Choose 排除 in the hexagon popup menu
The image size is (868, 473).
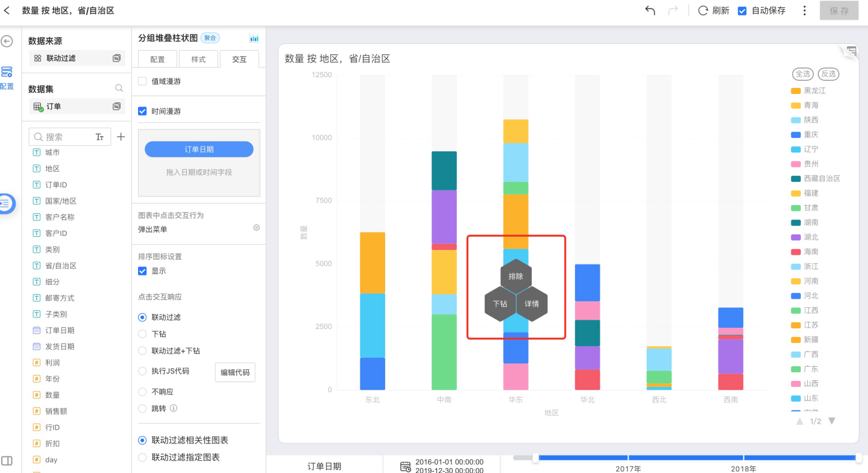[516, 277]
